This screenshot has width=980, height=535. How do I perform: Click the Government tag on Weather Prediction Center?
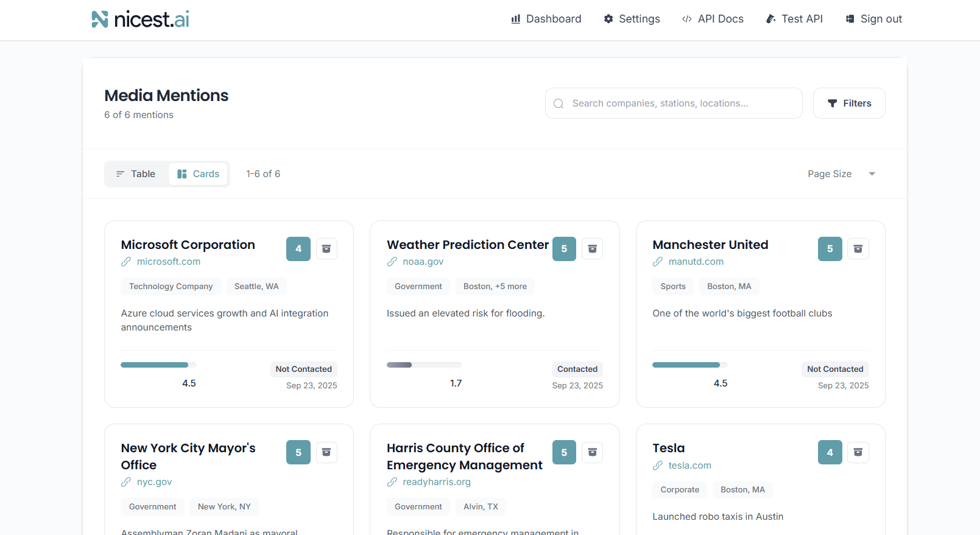(418, 287)
